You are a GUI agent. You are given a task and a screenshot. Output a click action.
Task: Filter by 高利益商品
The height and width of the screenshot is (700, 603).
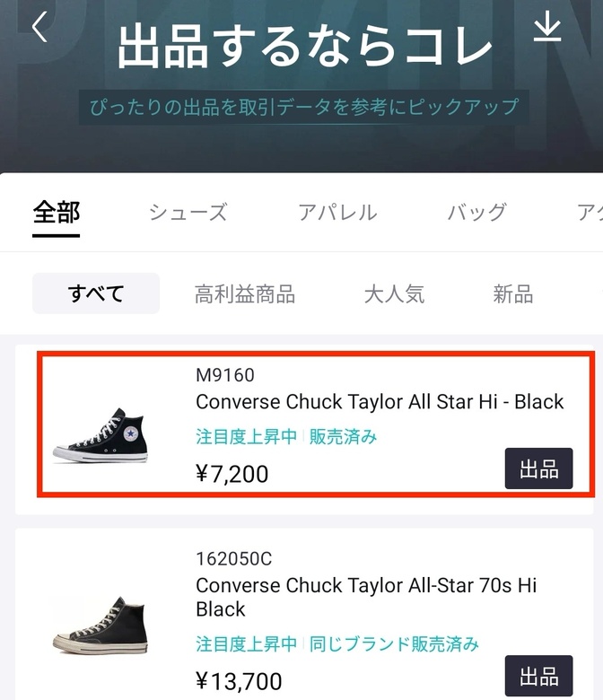point(245,294)
